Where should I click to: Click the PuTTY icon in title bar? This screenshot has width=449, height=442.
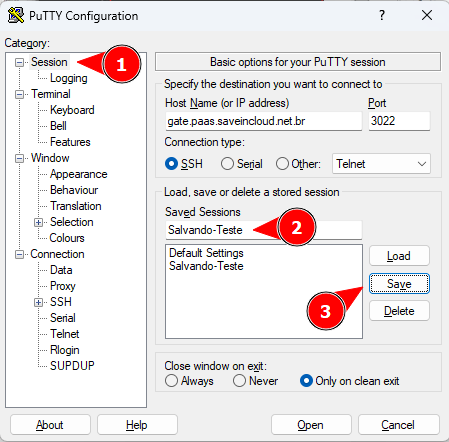[16, 15]
